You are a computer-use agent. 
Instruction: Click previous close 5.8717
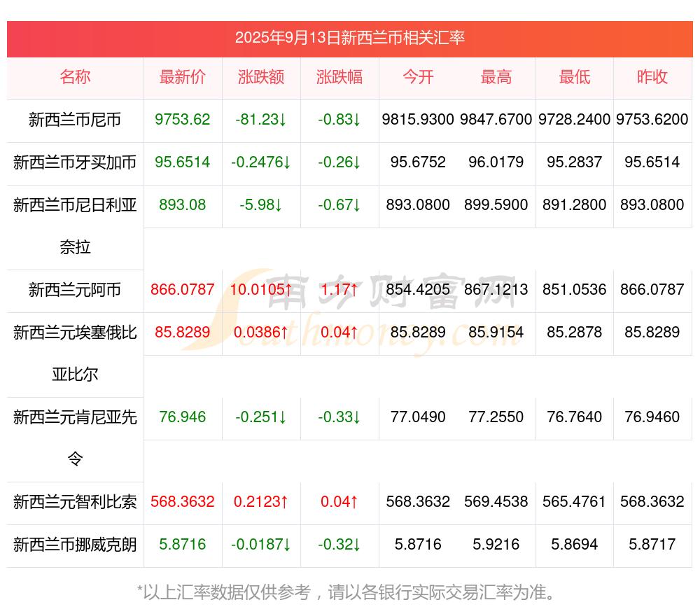point(652,545)
